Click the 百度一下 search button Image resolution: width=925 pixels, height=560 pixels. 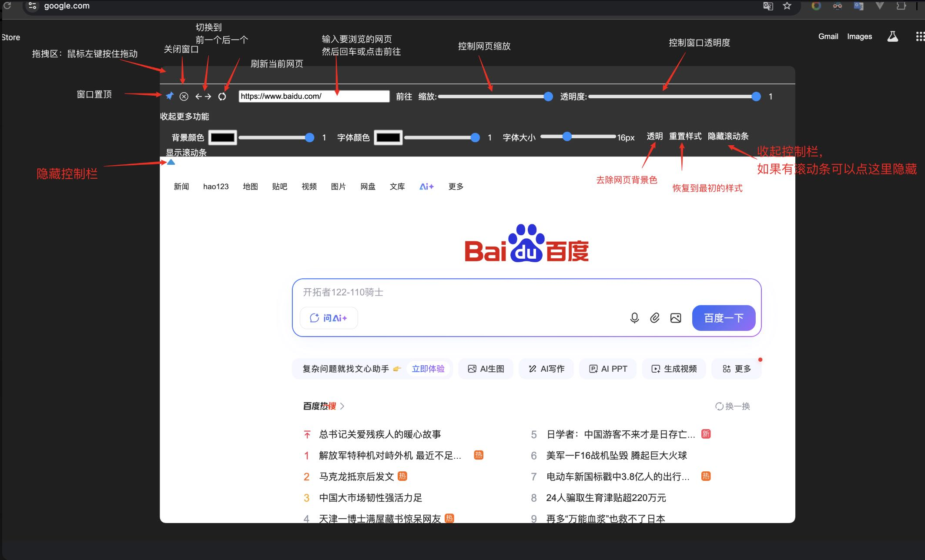pyautogui.click(x=723, y=318)
